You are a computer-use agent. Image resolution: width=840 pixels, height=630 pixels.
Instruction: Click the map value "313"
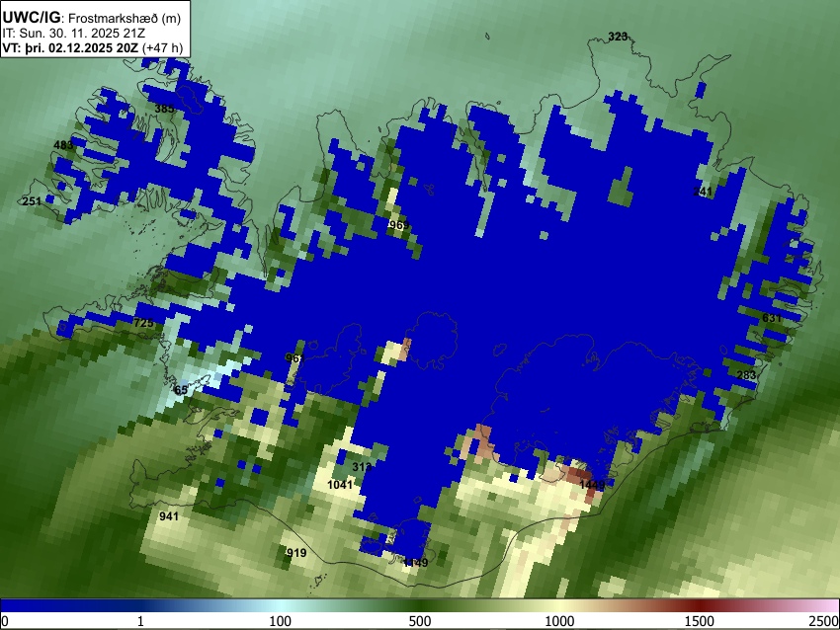pyautogui.click(x=362, y=467)
